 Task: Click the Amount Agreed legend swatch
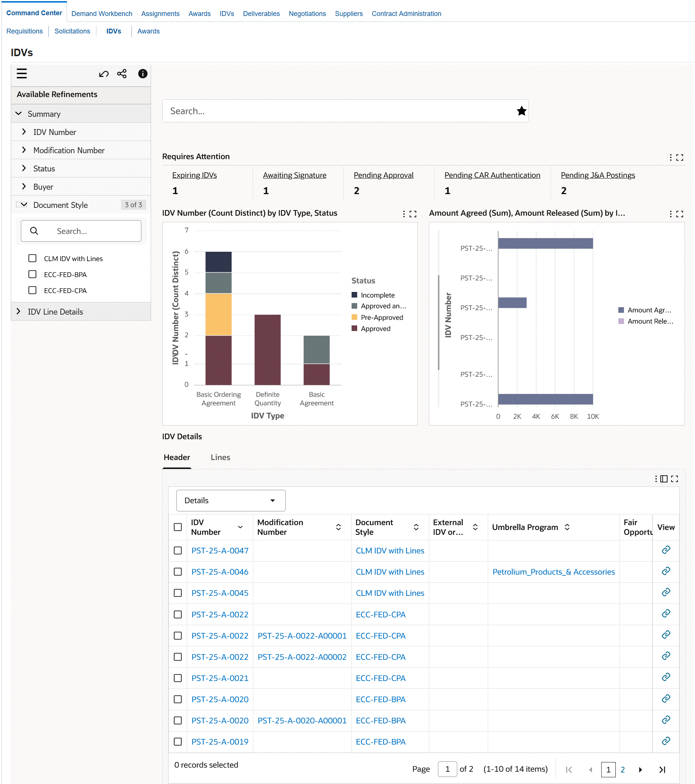pyautogui.click(x=621, y=310)
